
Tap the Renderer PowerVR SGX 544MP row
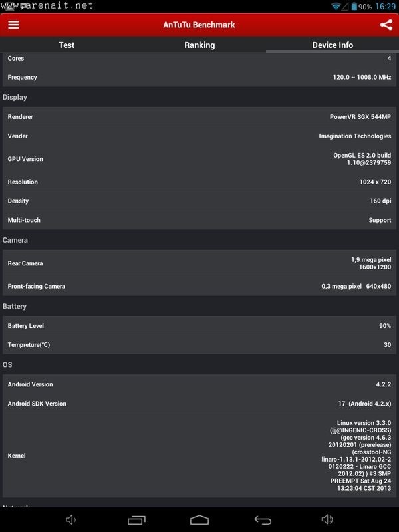tap(199, 117)
